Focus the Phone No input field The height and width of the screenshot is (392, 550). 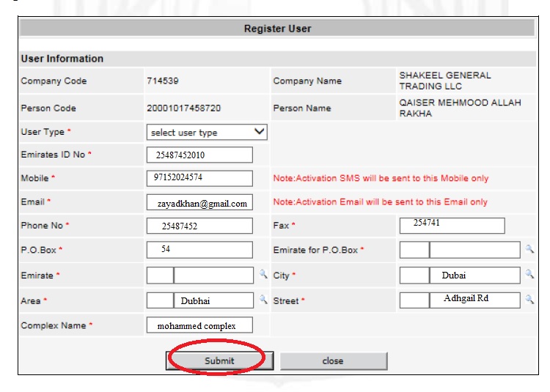(199, 226)
